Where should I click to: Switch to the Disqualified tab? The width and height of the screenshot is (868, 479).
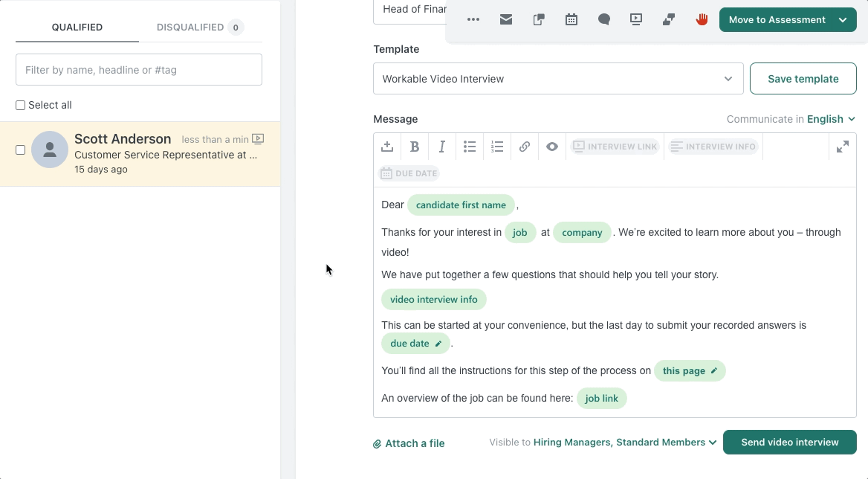tap(200, 27)
